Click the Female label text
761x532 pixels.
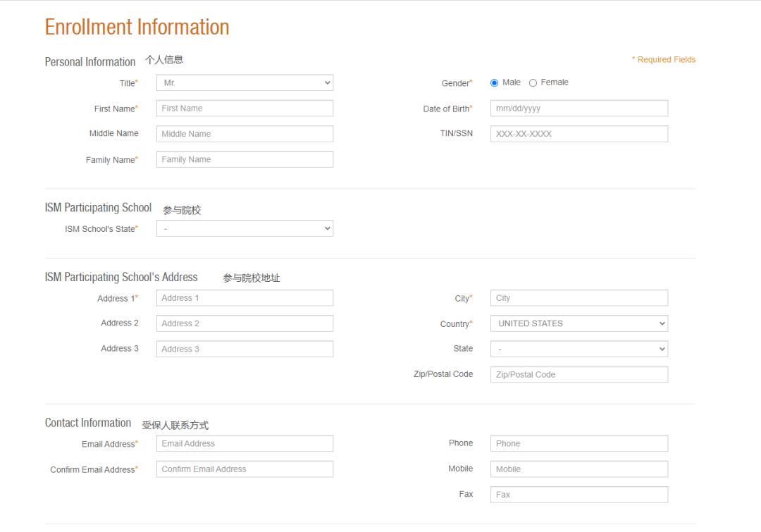point(555,82)
